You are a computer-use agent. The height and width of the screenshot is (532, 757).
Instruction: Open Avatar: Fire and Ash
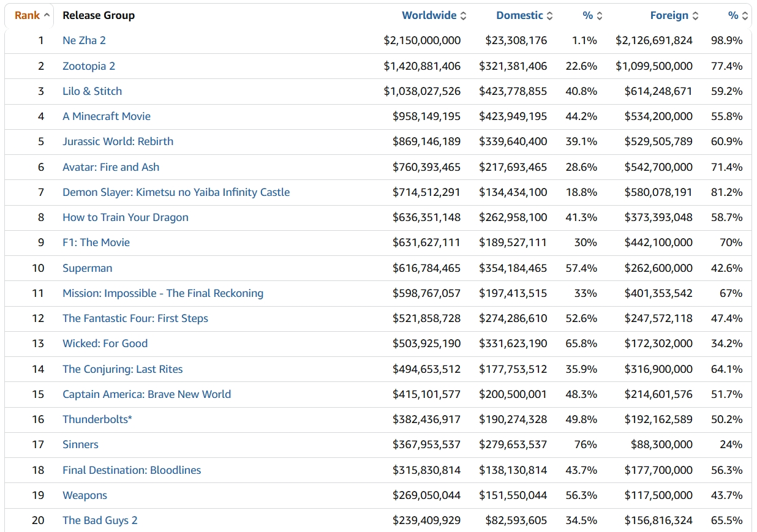click(111, 167)
